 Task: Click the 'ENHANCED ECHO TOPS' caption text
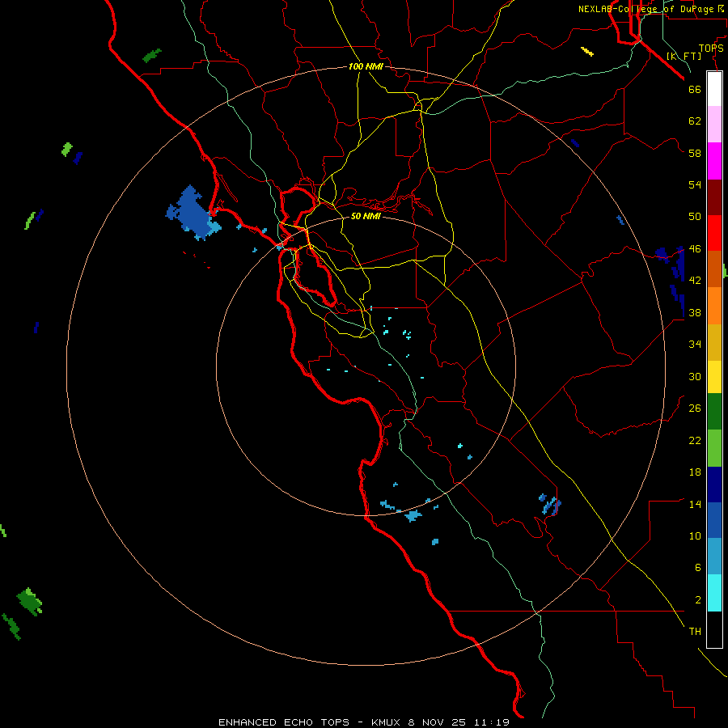coord(284,722)
